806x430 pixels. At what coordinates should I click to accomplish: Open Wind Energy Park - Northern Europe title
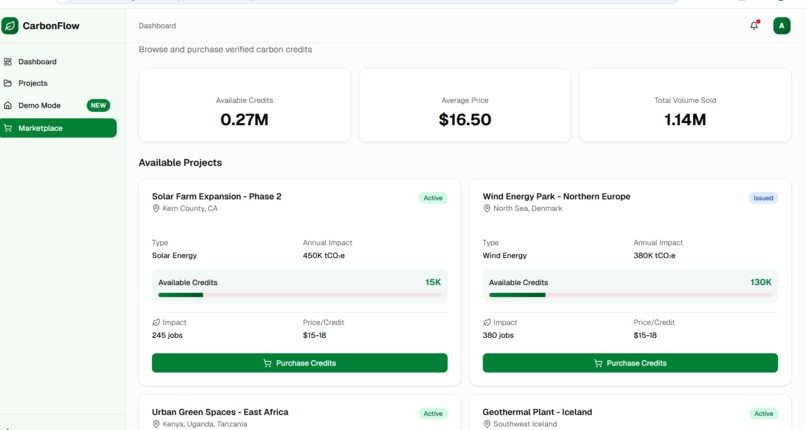point(556,196)
